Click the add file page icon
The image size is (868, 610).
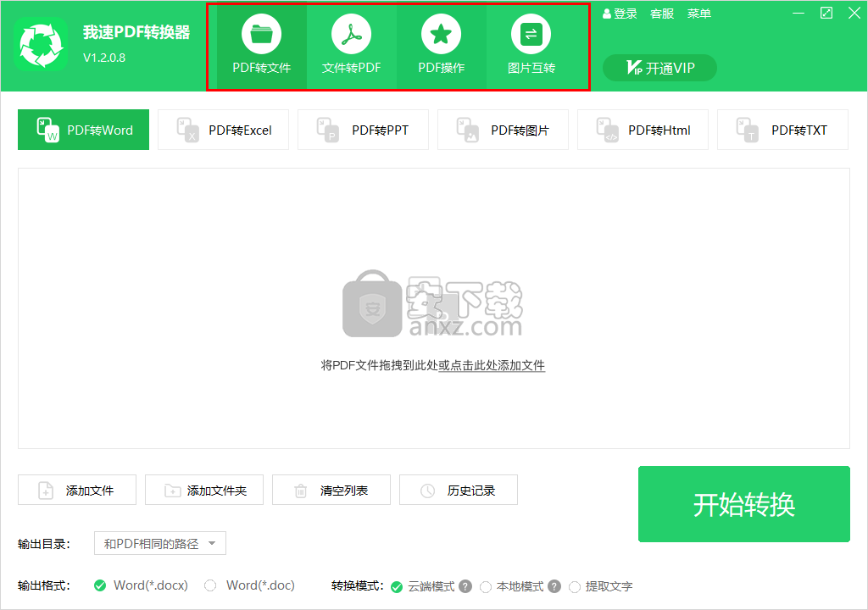point(46,491)
